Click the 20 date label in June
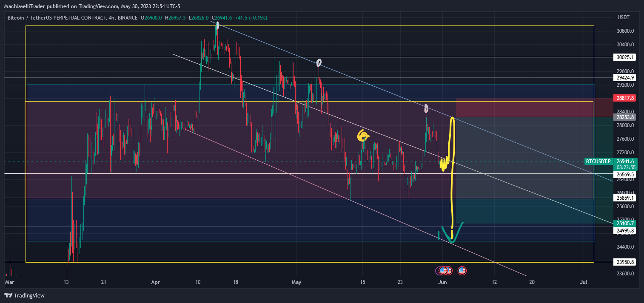The width and height of the screenshot is (644, 303). click(x=532, y=282)
